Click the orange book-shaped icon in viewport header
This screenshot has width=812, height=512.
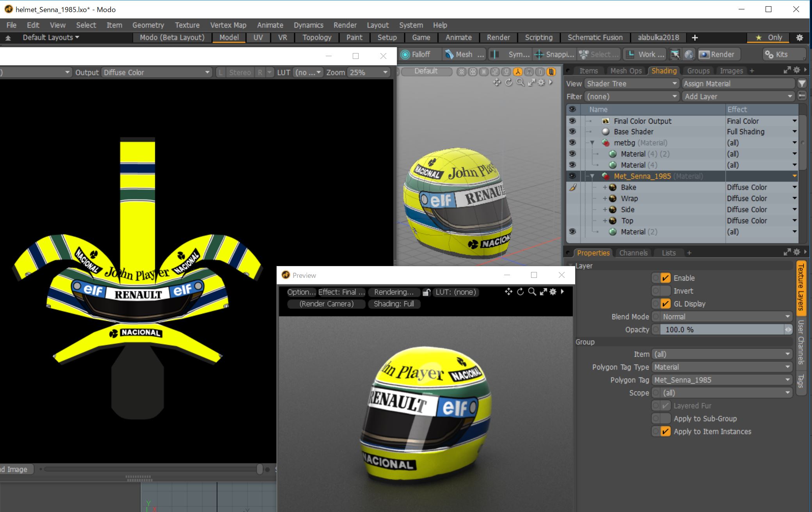click(x=551, y=72)
